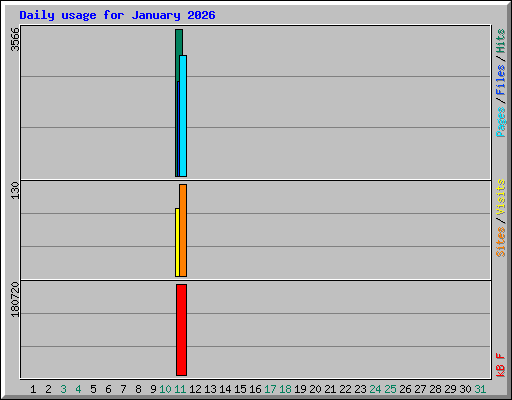The image size is (512, 400).
Task: Click day 4 on the x-axis
Action: (78, 389)
